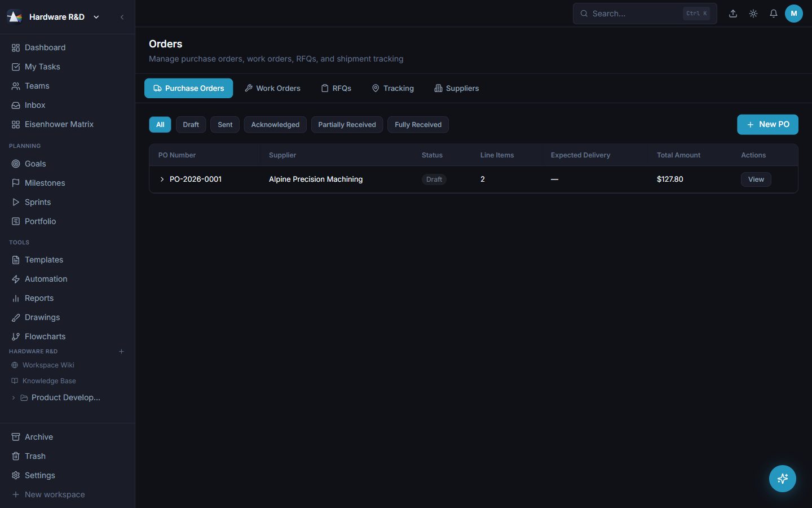Select the All status filter
Image resolution: width=812 pixels, height=508 pixels.
pos(160,125)
